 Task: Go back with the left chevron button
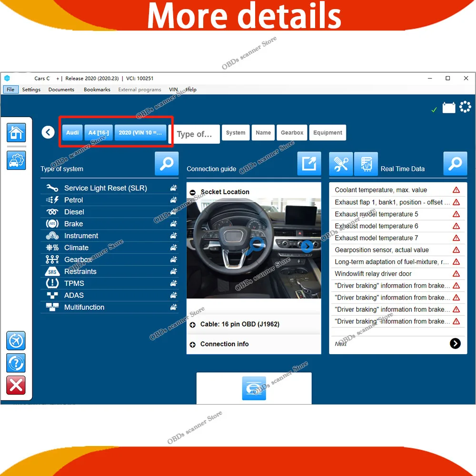click(48, 132)
